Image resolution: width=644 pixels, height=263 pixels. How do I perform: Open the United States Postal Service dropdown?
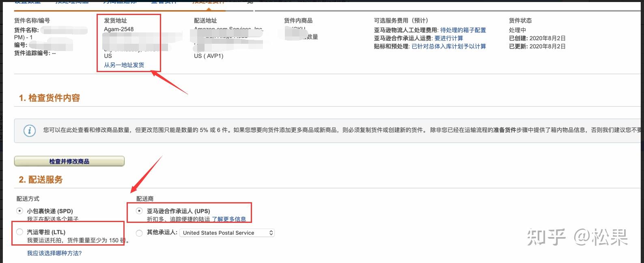click(x=228, y=233)
